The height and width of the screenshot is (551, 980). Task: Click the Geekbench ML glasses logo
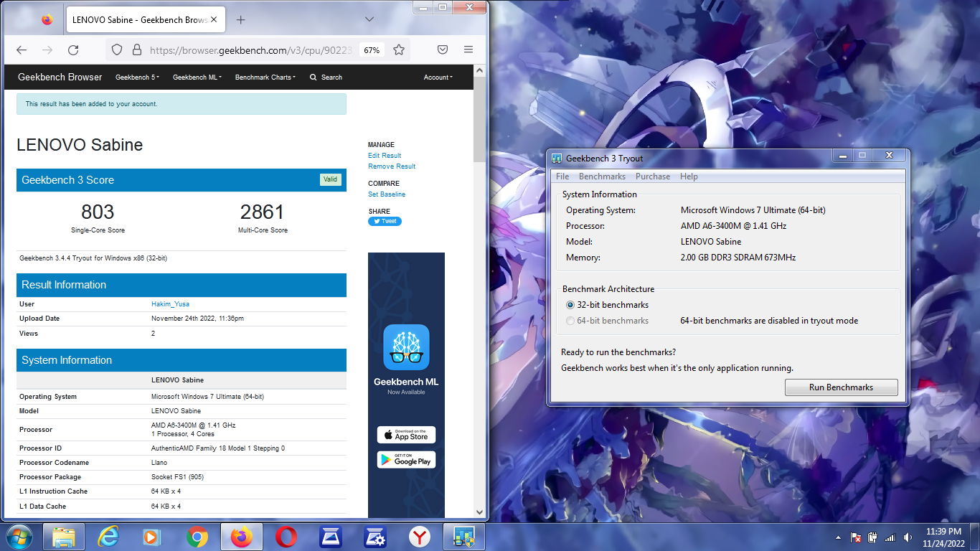point(406,347)
